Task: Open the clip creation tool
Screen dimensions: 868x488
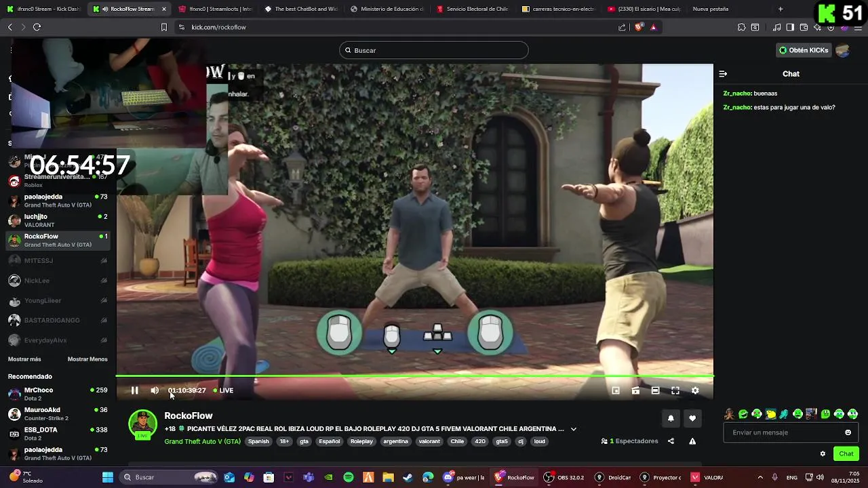Action: click(635, 390)
